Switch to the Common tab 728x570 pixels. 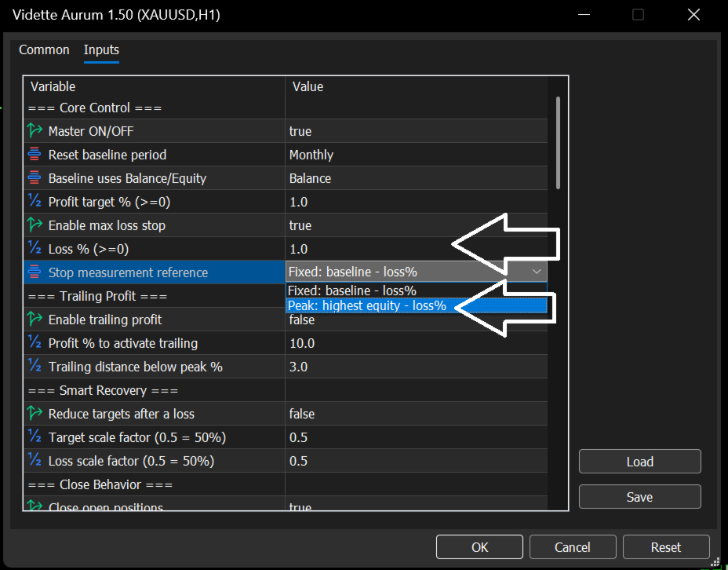pyautogui.click(x=44, y=49)
